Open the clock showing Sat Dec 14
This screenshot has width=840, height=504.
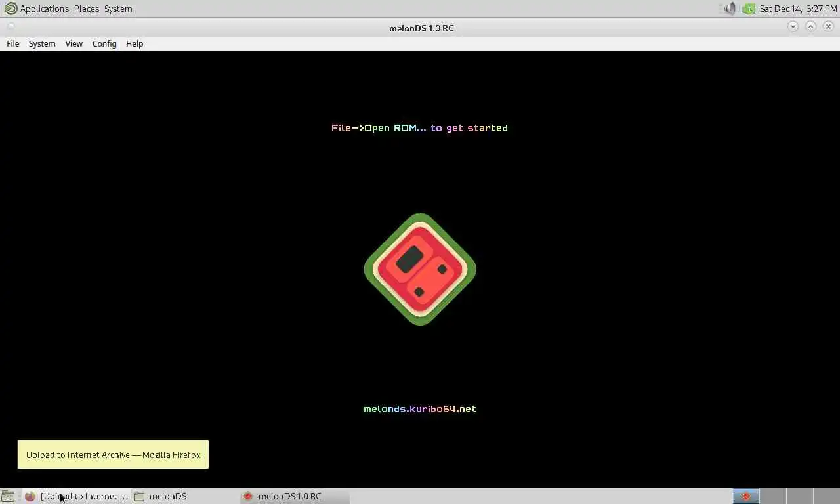coord(798,9)
